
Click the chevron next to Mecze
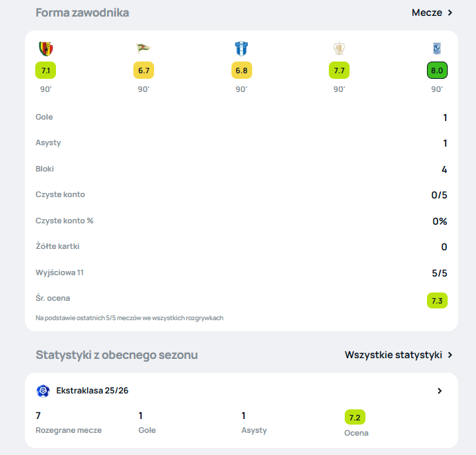click(x=450, y=12)
